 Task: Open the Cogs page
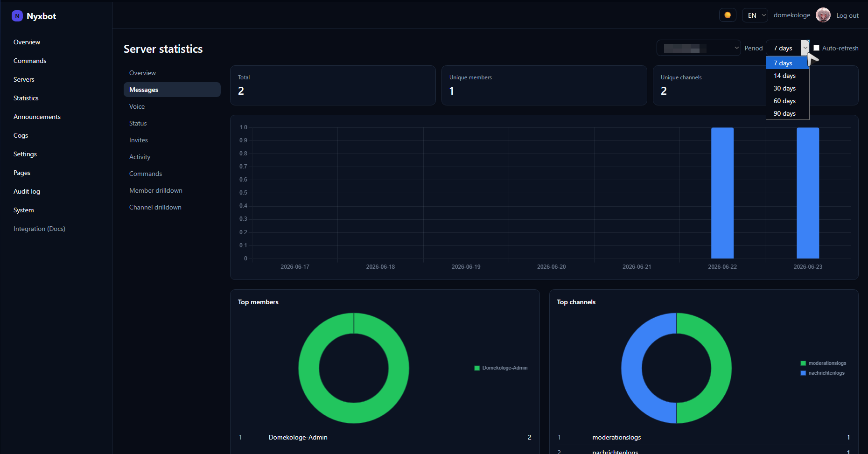[21, 135]
